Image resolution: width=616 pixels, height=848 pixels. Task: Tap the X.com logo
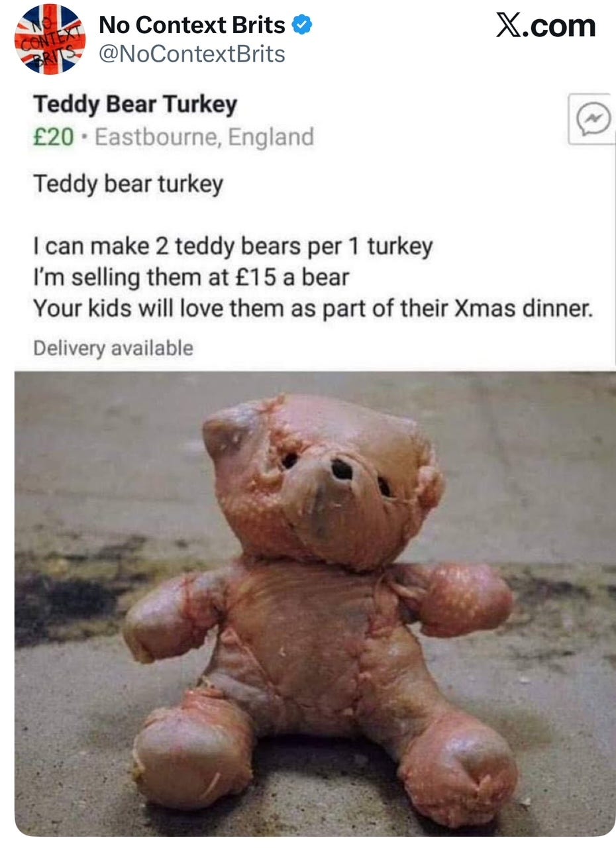tap(546, 26)
